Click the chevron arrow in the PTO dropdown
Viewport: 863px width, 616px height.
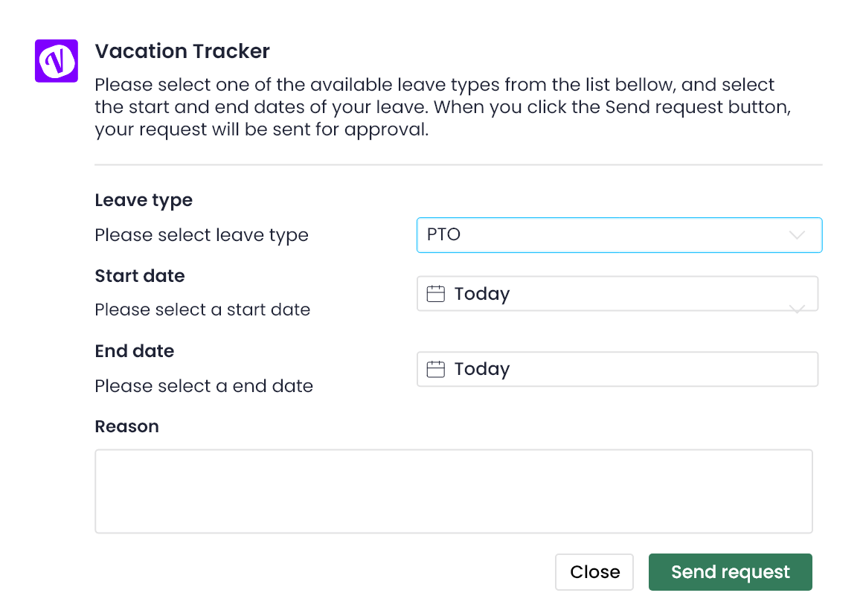pos(796,235)
